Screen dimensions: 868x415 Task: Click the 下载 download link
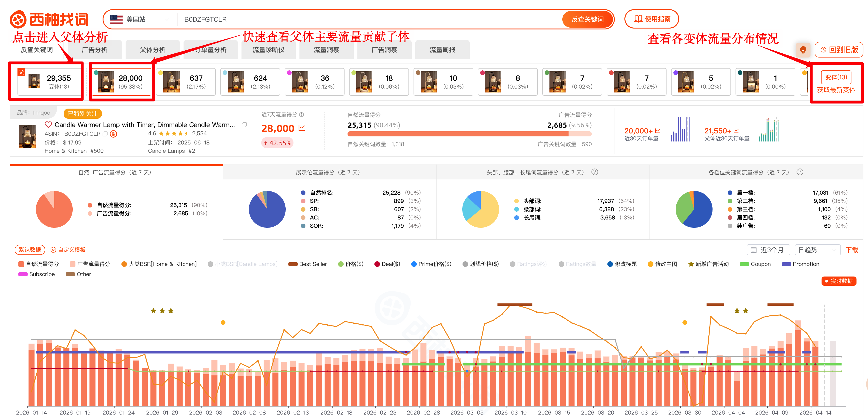(x=853, y=250)
